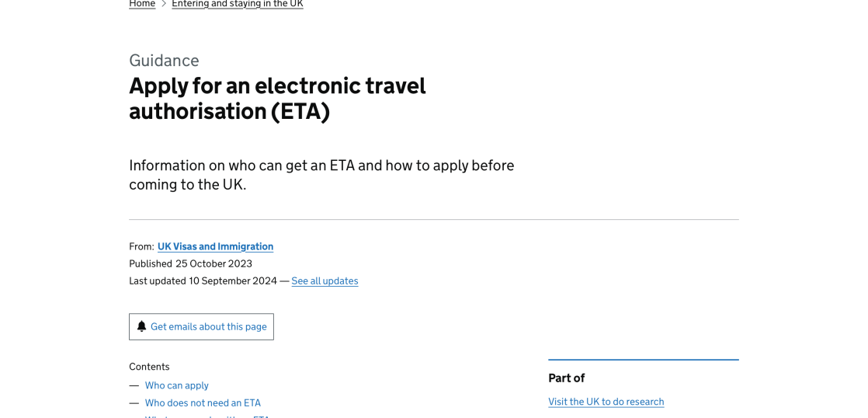Click the Part of sidebar heading

pos(566,378)
